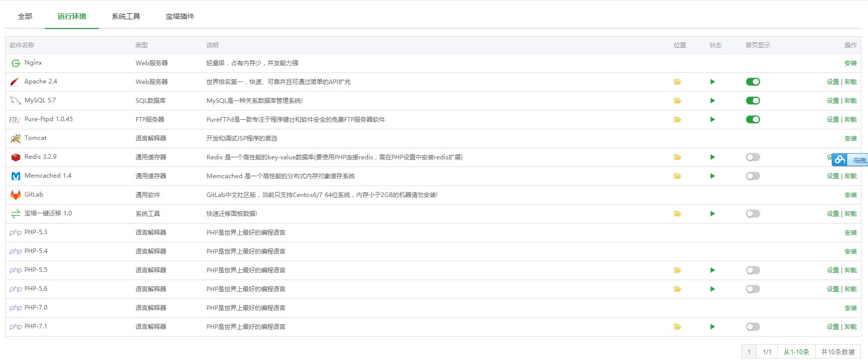Viewport: 868px width, 360px height.
Task: Click the SQL数据库 type cell
Action: tap(150, 101)
